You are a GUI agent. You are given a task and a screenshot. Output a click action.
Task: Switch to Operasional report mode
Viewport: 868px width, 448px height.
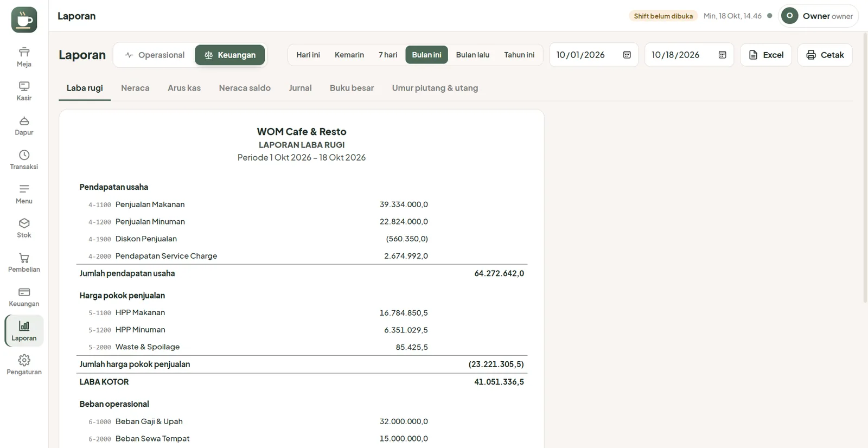point(155,55)
